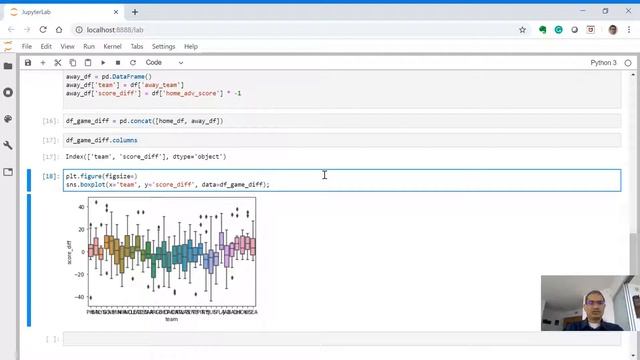Open the Edit menu

point(46,47)
